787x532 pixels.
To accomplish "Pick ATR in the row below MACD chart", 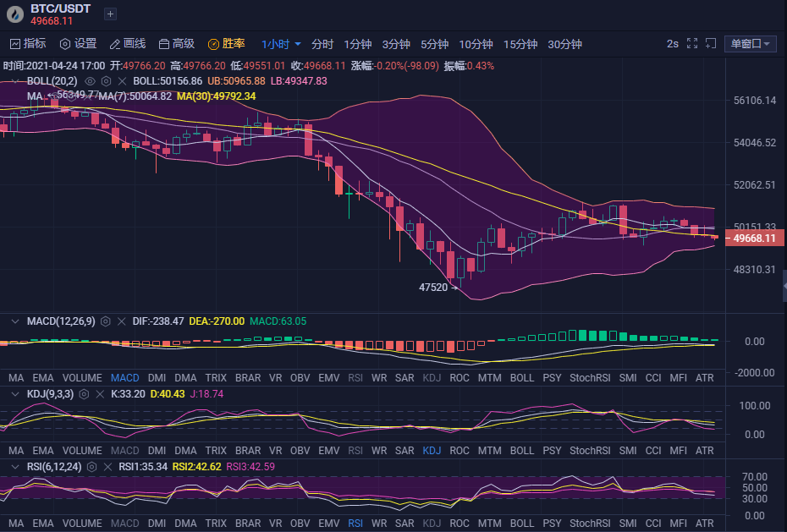I will click(x=704, y=377).
